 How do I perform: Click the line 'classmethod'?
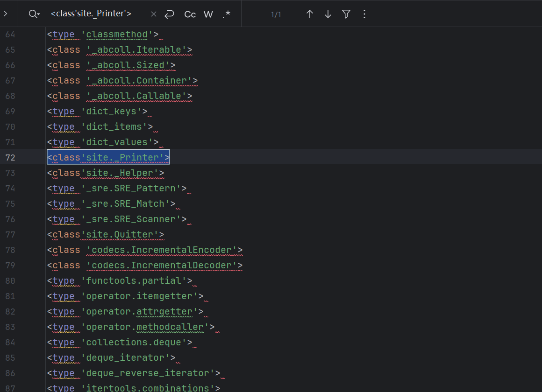click(x=103, y=34)
